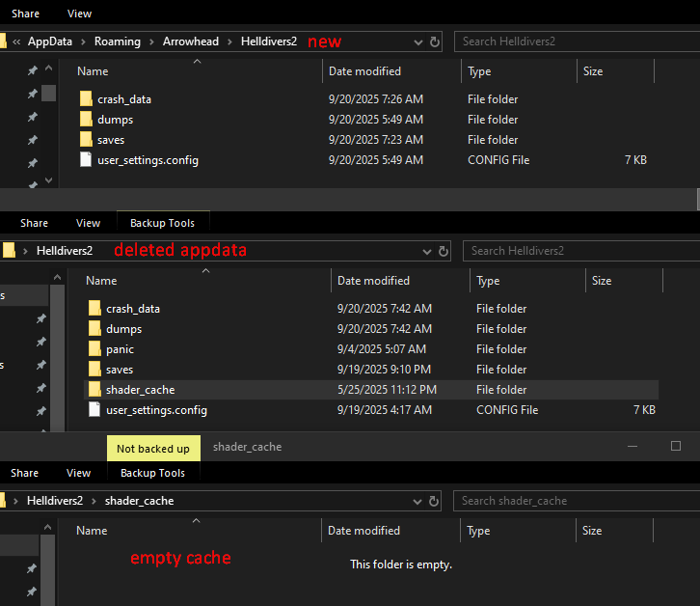Click the refresh icon beside Search shader_cache
Screen dimensions: 700x606
pos(434,501)
